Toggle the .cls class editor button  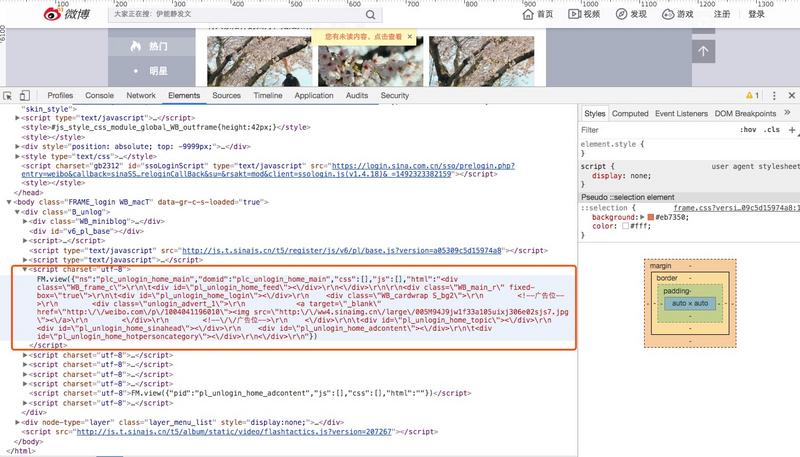tap(772, 130)
